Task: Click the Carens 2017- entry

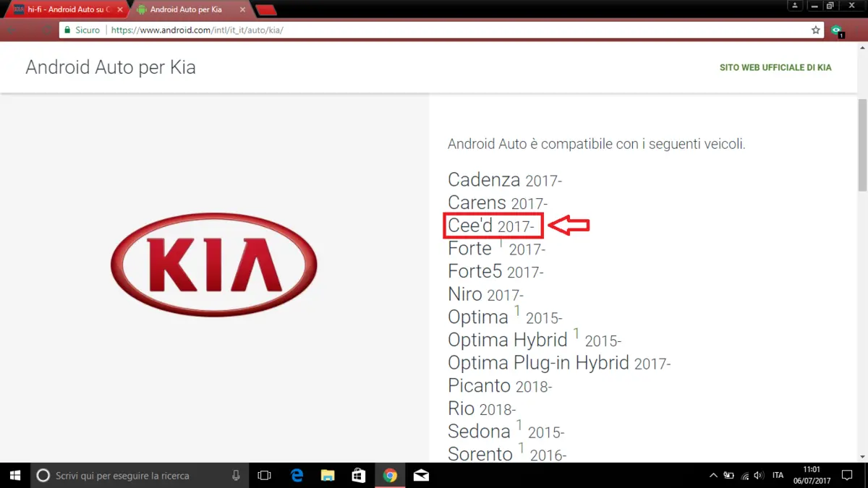Action: (x=498, y=202)
